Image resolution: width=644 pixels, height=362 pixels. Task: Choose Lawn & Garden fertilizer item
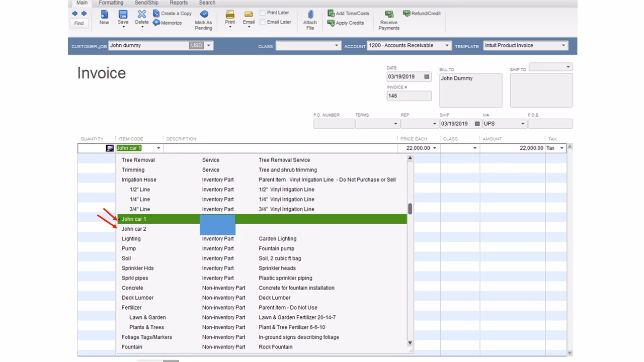[262, 317]
